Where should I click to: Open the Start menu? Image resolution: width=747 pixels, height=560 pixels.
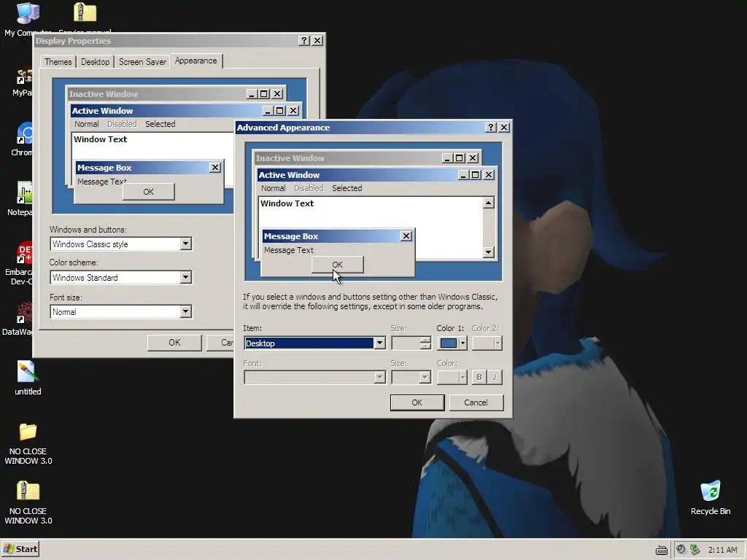tap(20, 549)
